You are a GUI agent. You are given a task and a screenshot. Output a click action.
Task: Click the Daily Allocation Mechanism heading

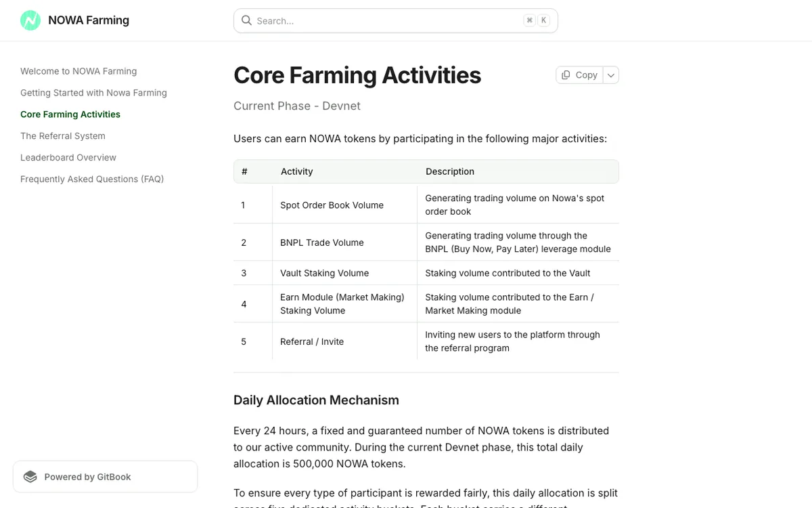click(x=316, y=400)
